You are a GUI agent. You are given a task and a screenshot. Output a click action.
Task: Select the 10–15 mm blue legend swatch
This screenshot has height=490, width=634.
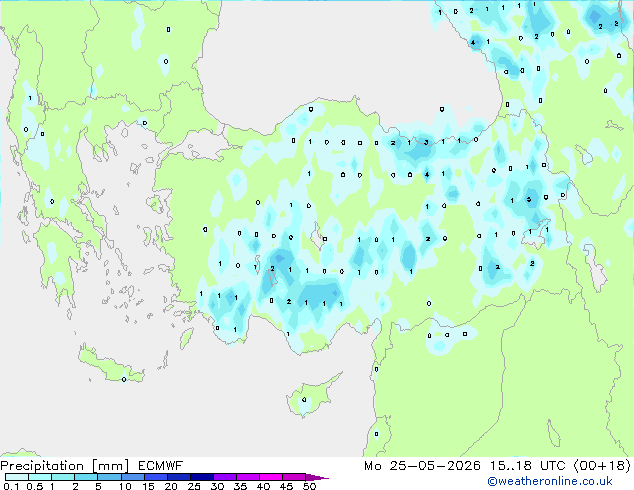point(132,477)
